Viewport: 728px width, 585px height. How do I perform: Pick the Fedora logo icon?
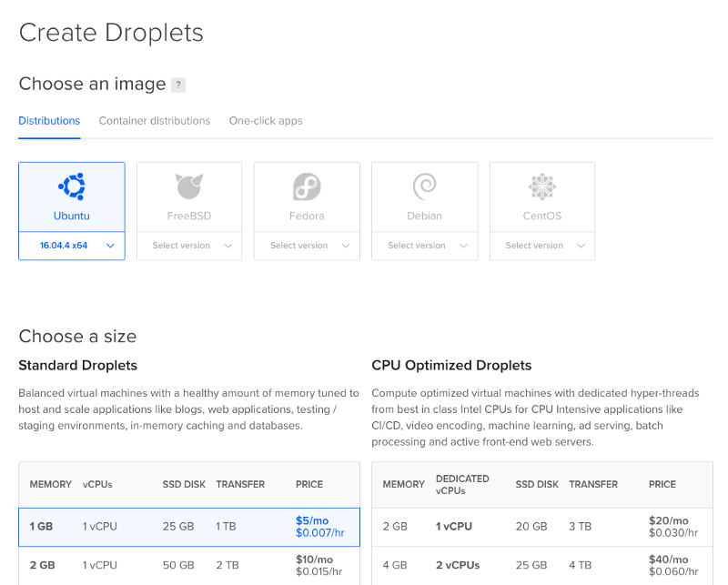tap(307, 187)
